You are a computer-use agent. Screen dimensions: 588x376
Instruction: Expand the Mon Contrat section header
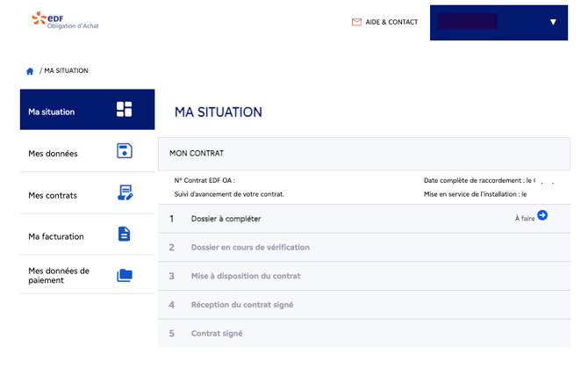point(363,153)
